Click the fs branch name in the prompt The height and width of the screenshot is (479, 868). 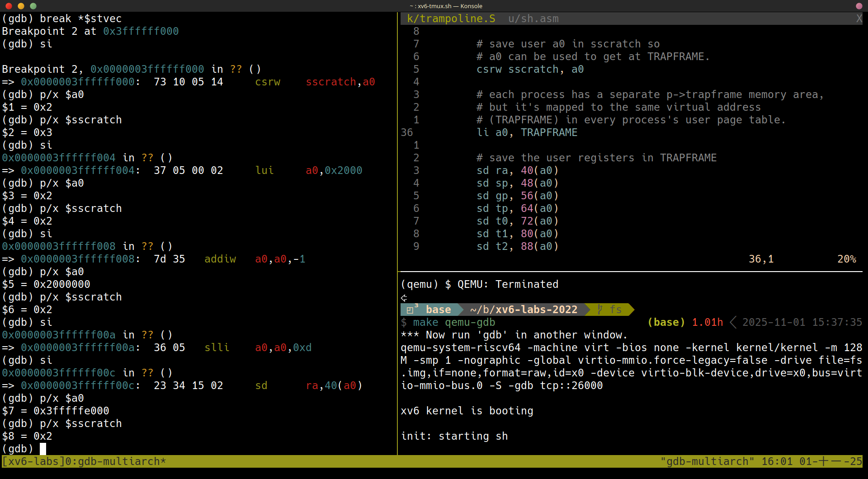(x=615, y=310)
